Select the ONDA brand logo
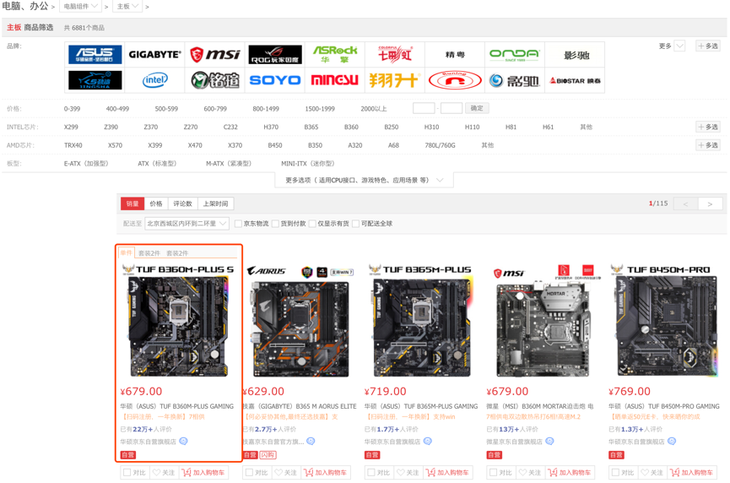The width and height of the screenshot is (730, 483). [x=514, y=54]
